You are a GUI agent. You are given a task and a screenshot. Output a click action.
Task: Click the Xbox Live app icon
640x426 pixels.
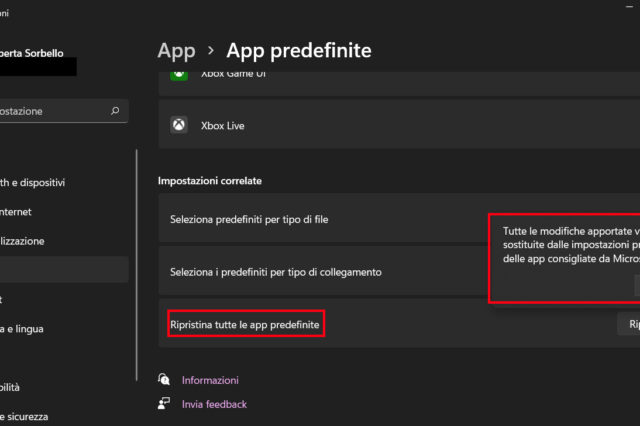click(180, 126)
